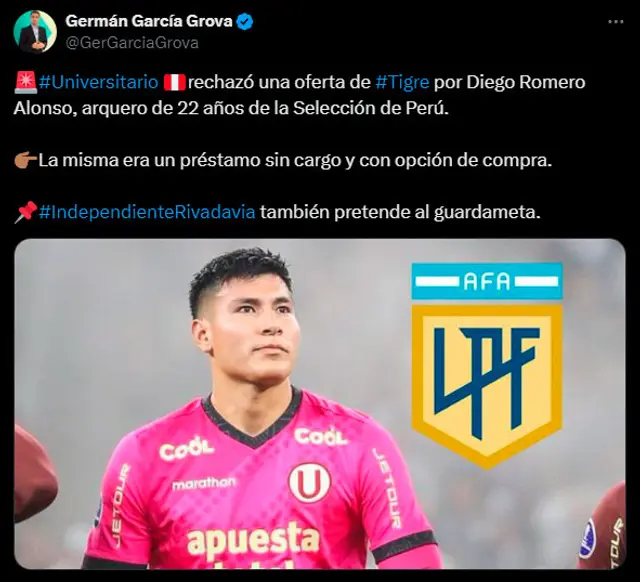Viewport: 640px width, 582px height.
Task: Open the #Universitario hashtag
Action: coord(98,82)
